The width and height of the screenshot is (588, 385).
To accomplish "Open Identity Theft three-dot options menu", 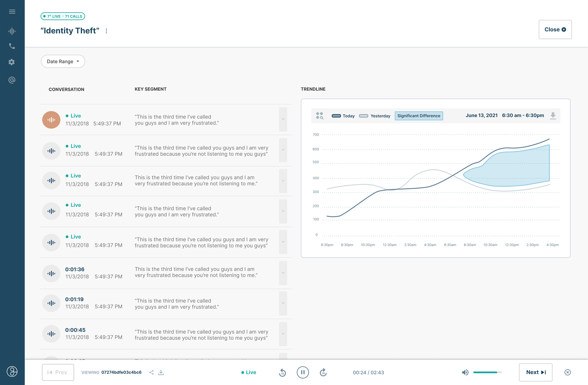I will click(107, 31).
